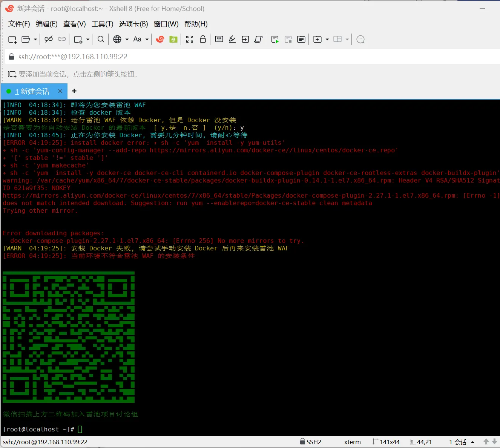Open the 选项卡(B) menu
Image resolution: width=500 pixels, height=448 pixels.
[x=133, y=24]
